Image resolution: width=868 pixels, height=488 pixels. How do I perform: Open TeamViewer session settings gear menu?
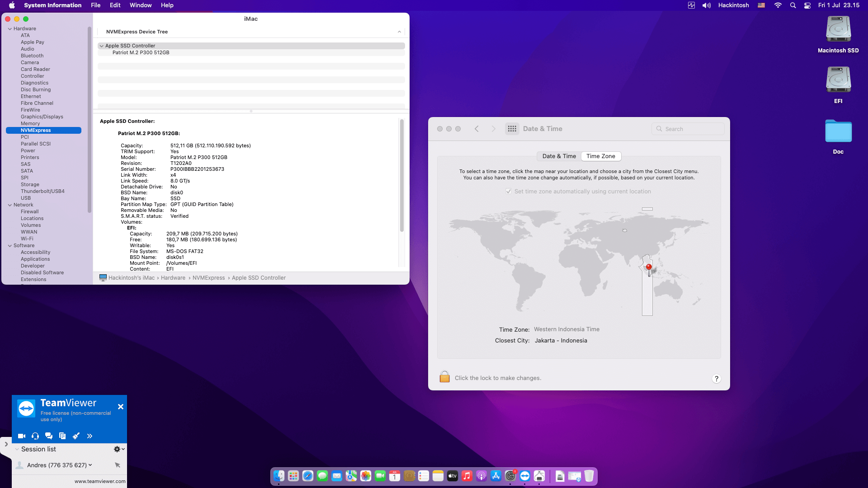coord(119,449)
